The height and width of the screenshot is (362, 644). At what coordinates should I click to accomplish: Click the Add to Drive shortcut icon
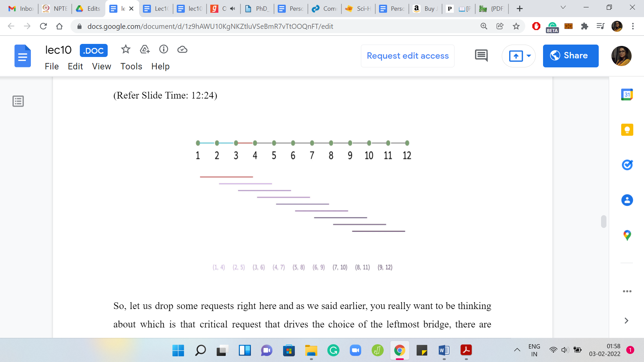(x=145, y=50)
